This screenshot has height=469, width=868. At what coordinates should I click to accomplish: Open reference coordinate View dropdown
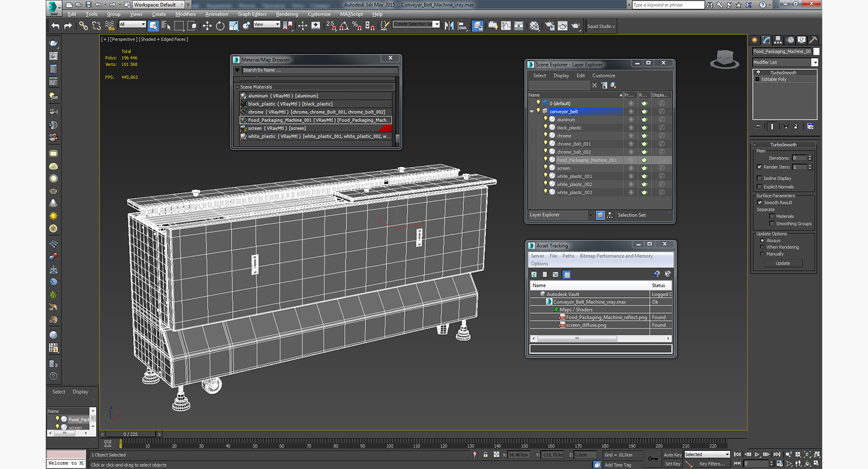(267, 25)
